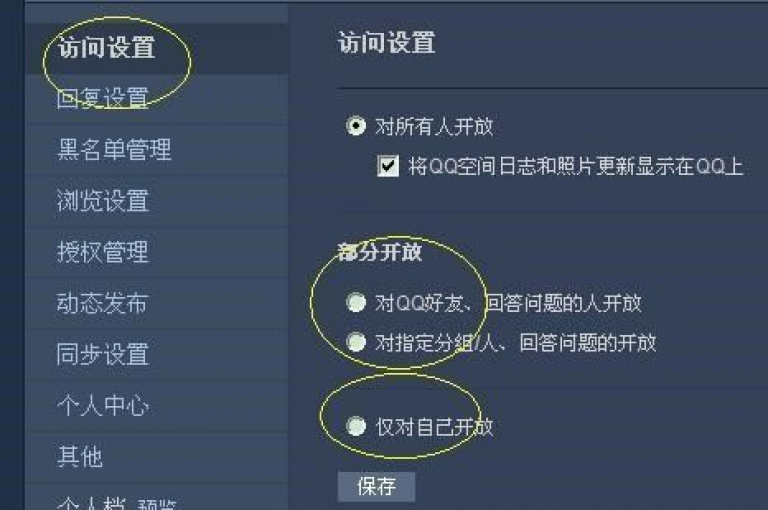Viewport: 768px width, 510px height.
Task: Pick 对指定分组/人、回答问题的开放 radio option
Action: (356, 342)
